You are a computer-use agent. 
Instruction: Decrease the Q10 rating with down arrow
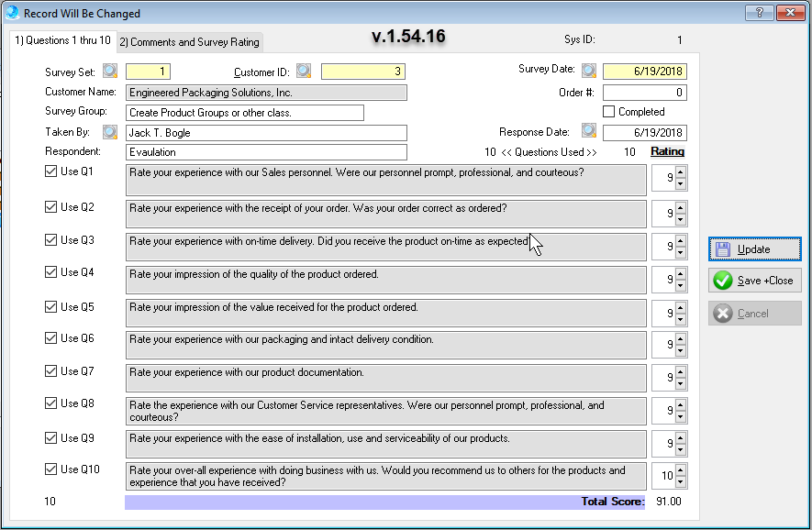681,482
